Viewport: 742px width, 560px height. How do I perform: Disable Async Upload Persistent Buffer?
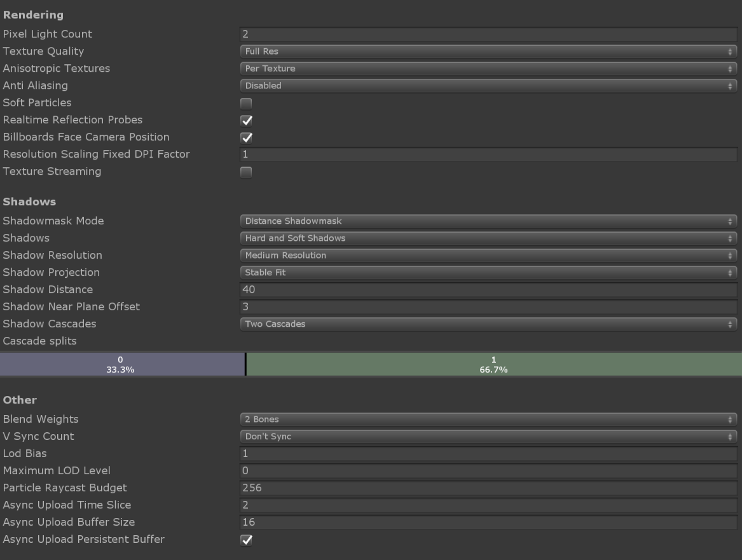click(x=245, y=538)
